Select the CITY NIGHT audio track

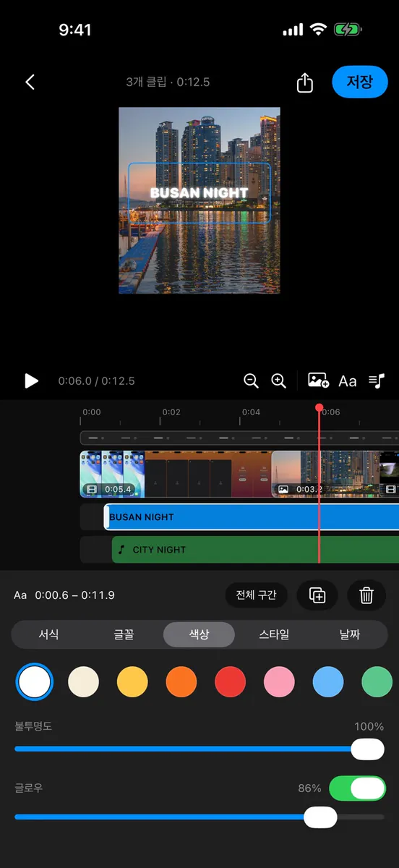click(255, 550)
